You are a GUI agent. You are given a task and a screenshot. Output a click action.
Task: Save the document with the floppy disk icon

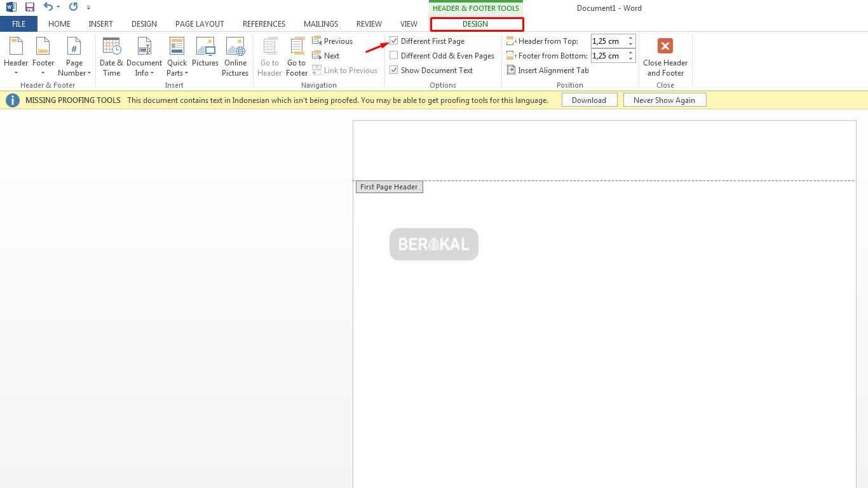(29, 7)
